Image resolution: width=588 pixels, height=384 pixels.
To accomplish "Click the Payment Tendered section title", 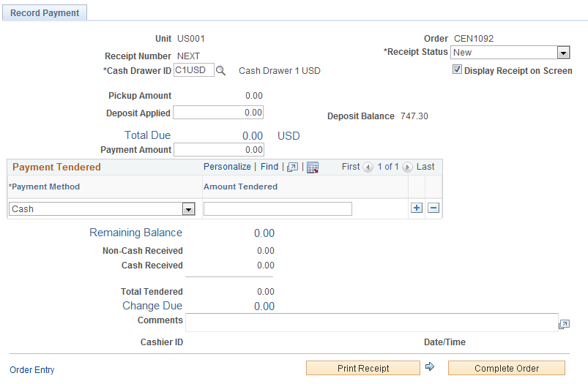I will (x=56, y=167).
